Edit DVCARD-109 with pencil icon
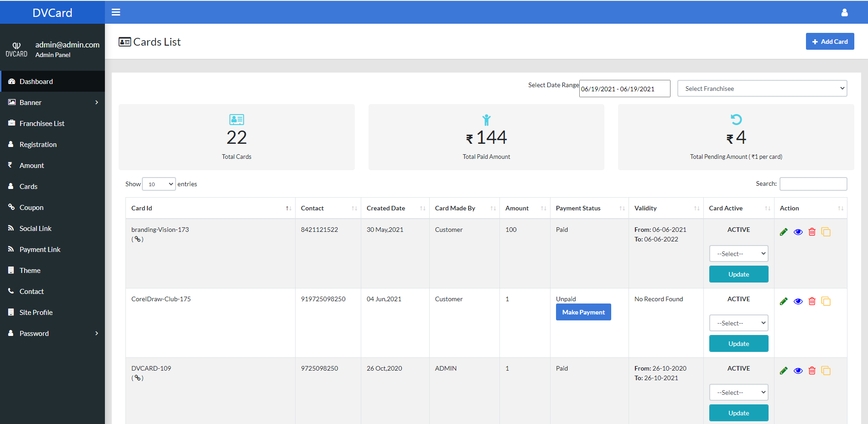This screenshot has width=868, height=424. [x=784, y=371]
